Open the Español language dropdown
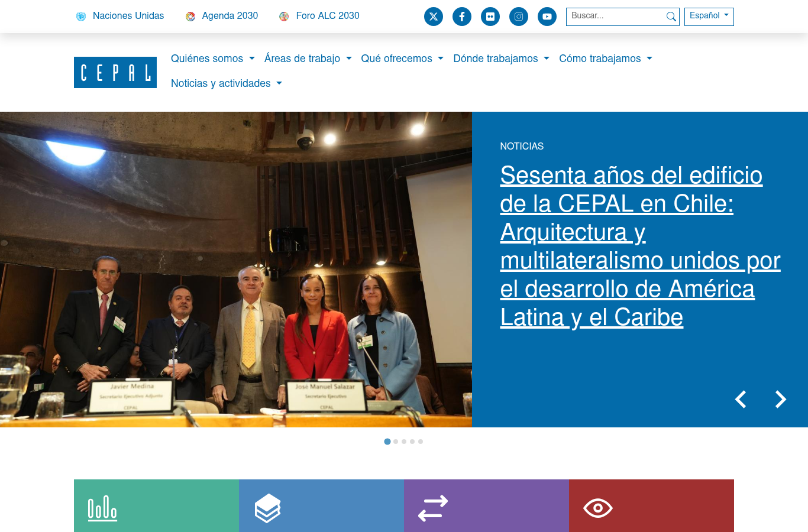 [709, 17]
